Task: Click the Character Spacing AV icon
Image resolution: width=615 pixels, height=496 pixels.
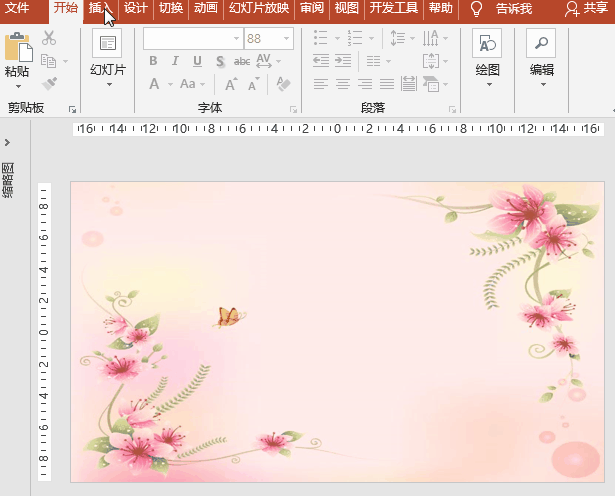Action: (264, 61)
